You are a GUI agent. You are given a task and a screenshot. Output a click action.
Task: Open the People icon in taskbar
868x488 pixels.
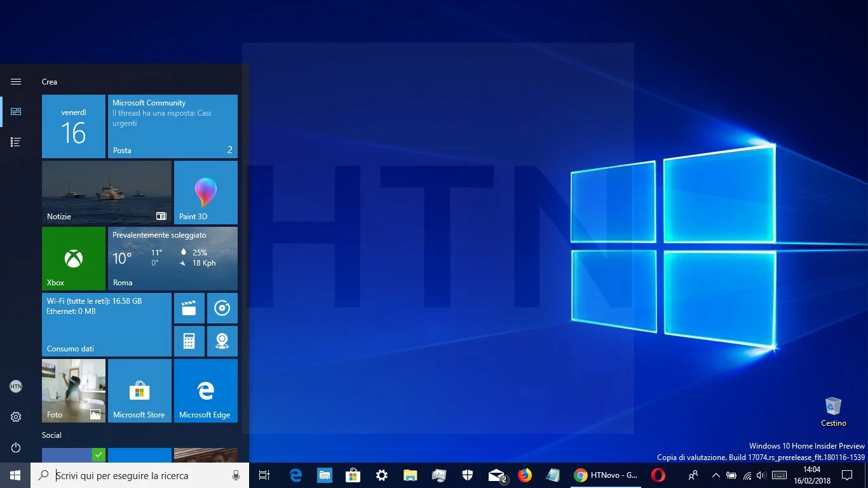pyautogui.click(x=693, y=475)
